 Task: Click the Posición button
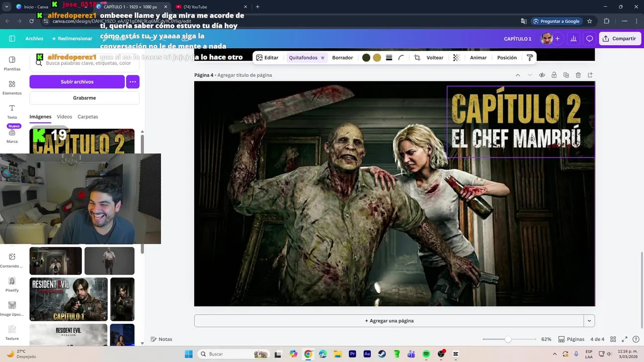point(507,58)
